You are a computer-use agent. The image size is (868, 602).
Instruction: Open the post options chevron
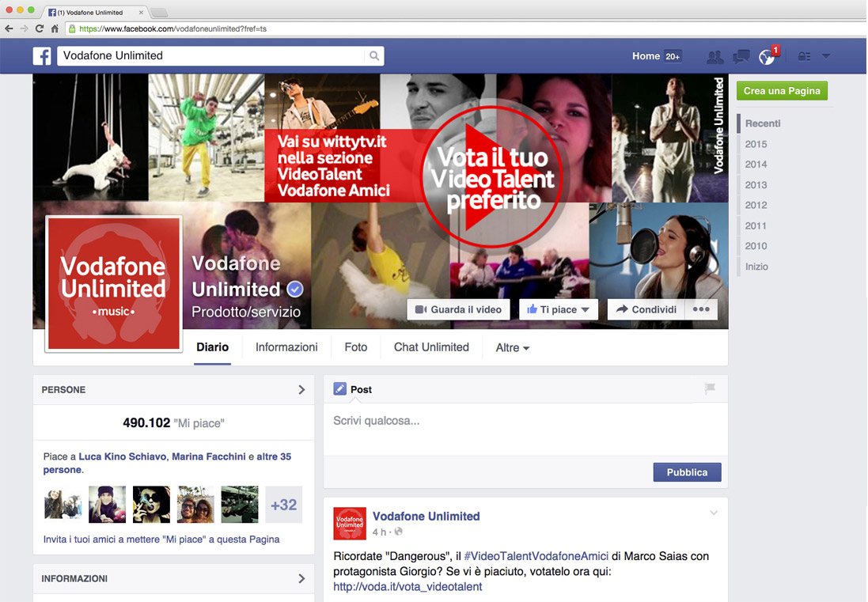tap(714, 513)
